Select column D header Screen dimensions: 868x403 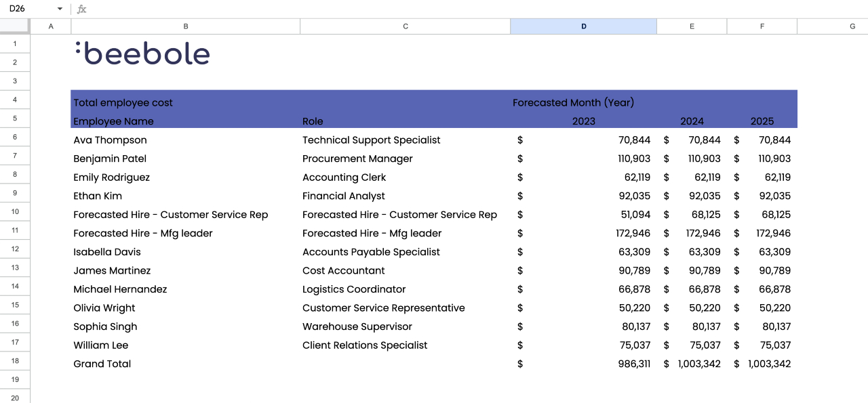[x=583, y=26]
